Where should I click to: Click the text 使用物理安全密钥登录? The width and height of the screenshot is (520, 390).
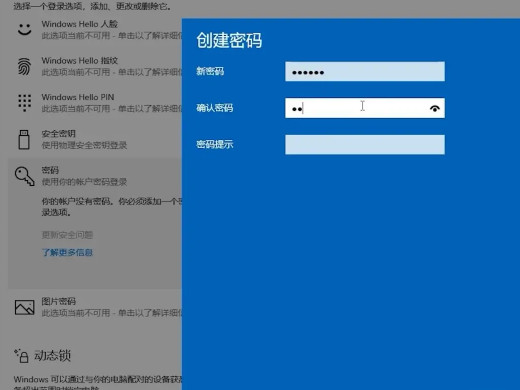point(84,145)
